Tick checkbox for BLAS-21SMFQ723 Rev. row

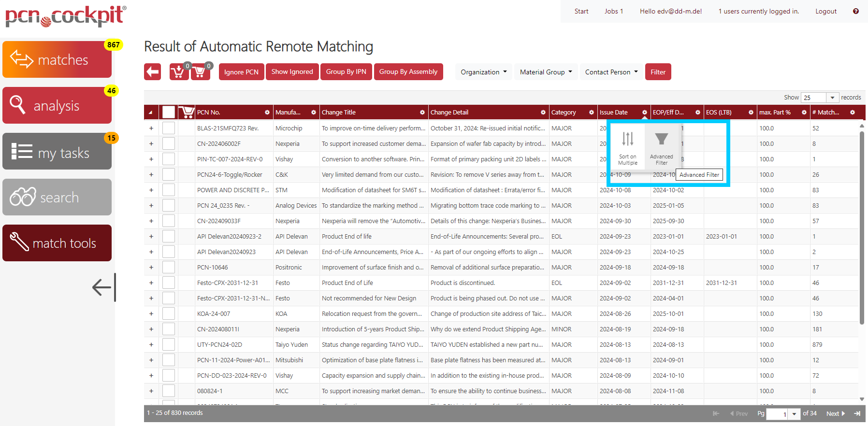pyautogui.click(x=168, y=128)
